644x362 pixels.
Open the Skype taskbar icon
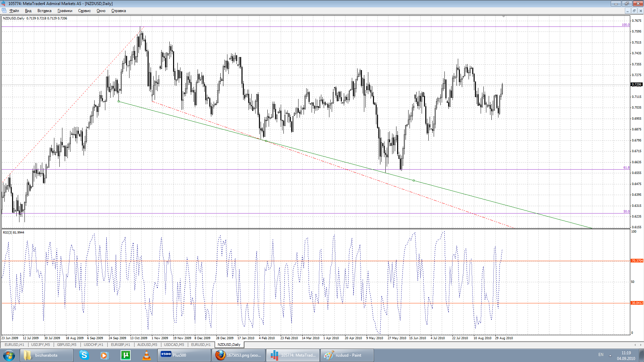(x=84, y=355)
